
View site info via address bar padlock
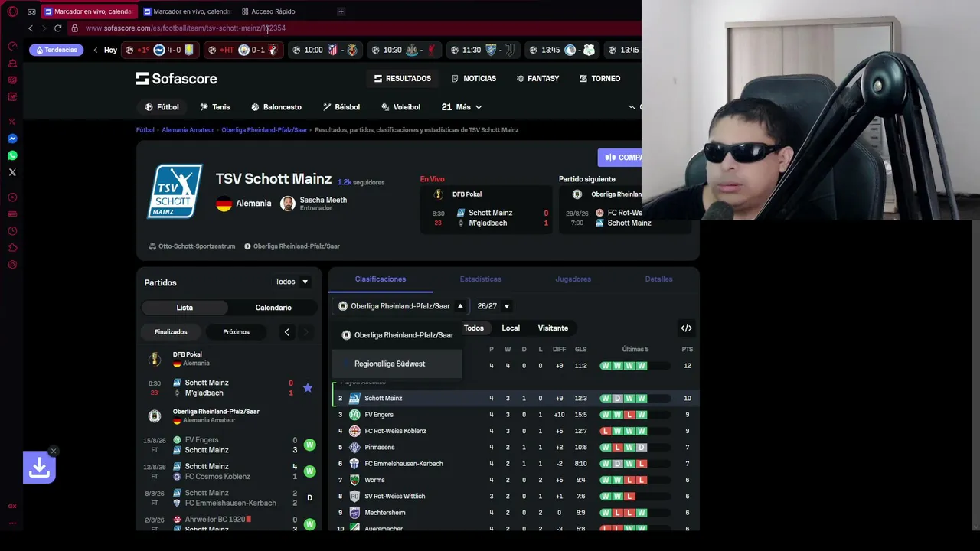coord(74,28)
